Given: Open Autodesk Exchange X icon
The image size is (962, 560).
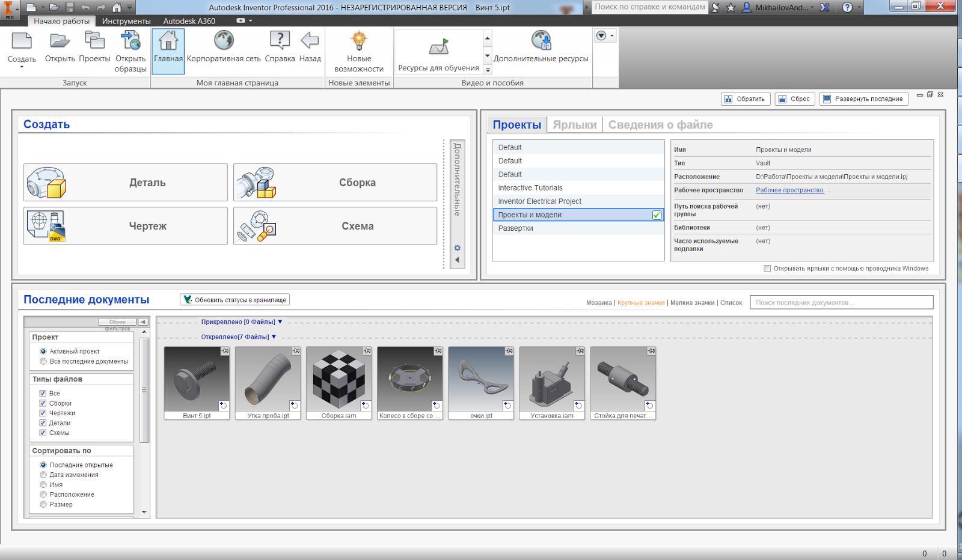Looking at the screenshot, I should 825,7.
